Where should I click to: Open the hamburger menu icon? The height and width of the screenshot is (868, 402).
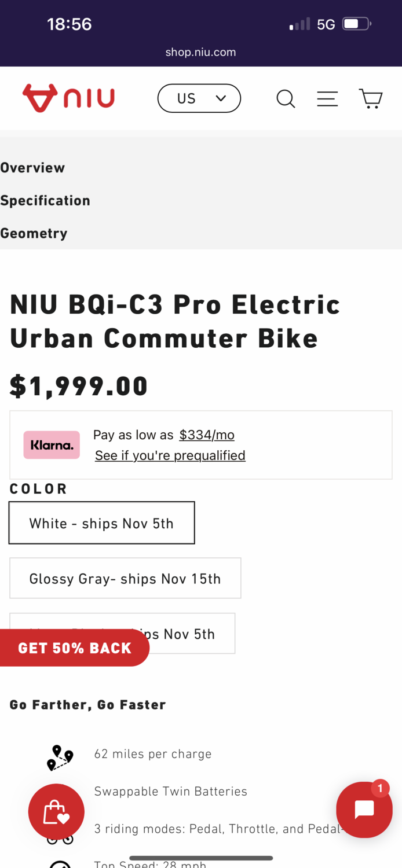pyautogui.click(x=327, y=98)
